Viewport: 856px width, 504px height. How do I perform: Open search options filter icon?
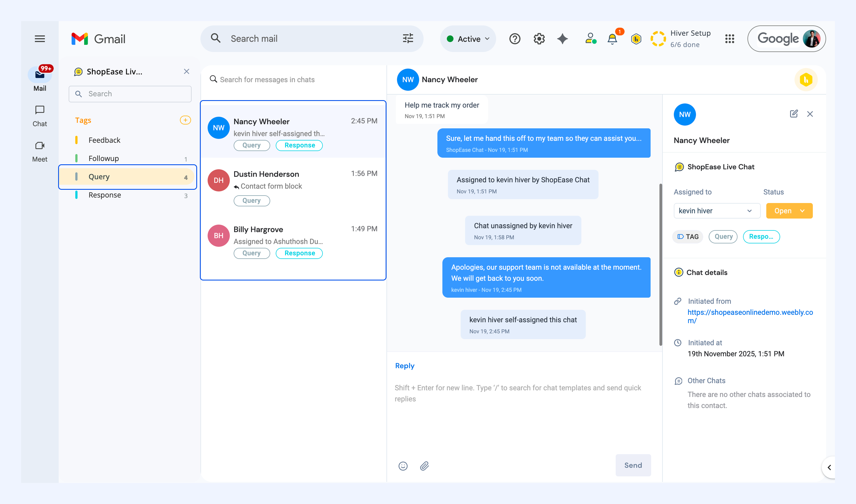408,38
